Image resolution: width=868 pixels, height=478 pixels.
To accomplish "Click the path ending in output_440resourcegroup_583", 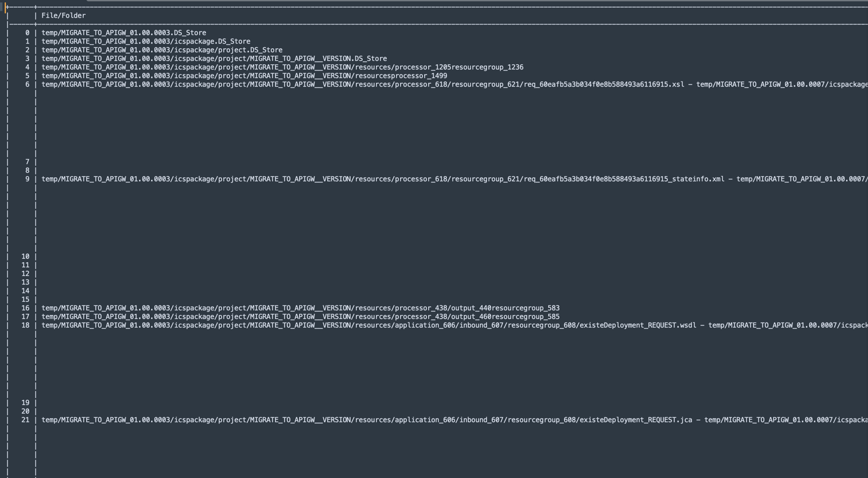I will coord(300,308).
